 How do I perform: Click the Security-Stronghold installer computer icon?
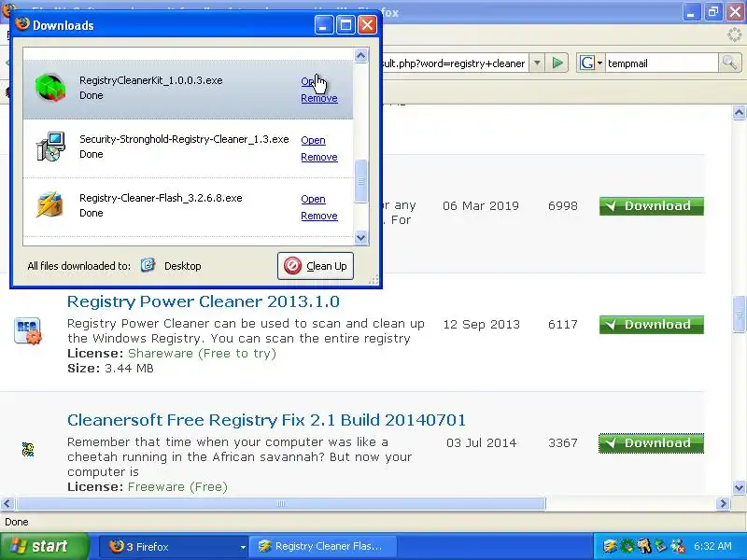(50, 147)
